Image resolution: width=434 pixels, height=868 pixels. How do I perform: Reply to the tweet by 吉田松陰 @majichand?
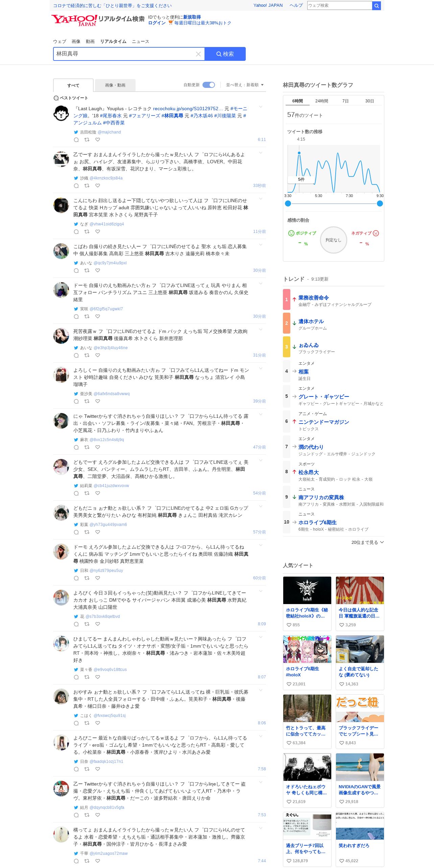[x=76, y=140]
